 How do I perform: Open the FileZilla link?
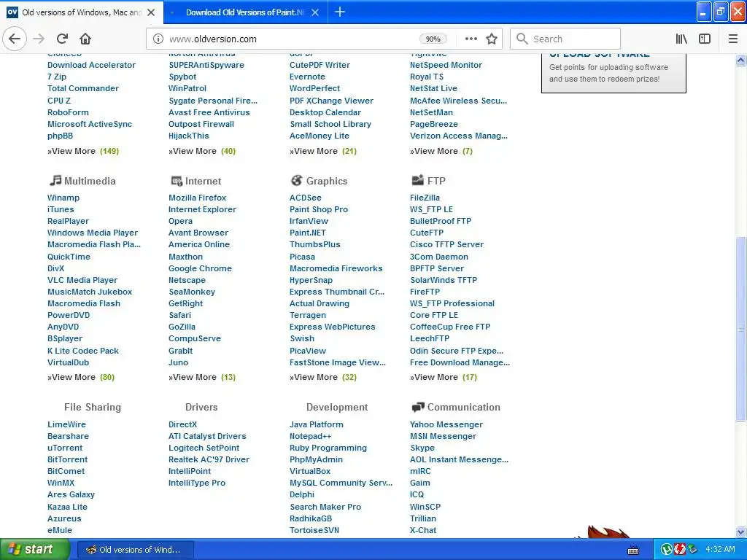click(425, 198)
